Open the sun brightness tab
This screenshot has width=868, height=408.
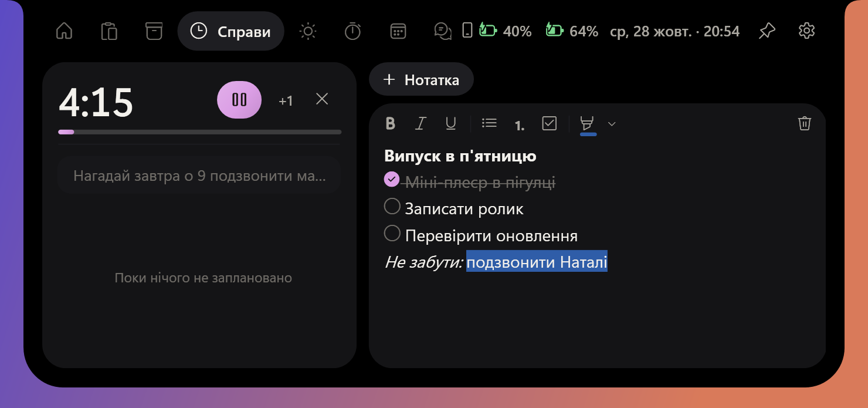click(x=308, y=31)
